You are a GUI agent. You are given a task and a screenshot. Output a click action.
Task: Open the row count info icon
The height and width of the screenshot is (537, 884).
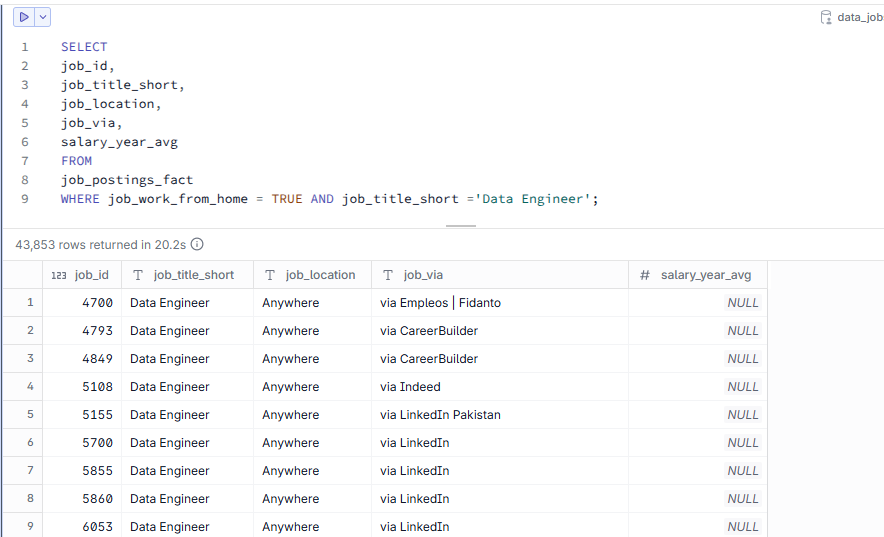(x=197, y=244)
